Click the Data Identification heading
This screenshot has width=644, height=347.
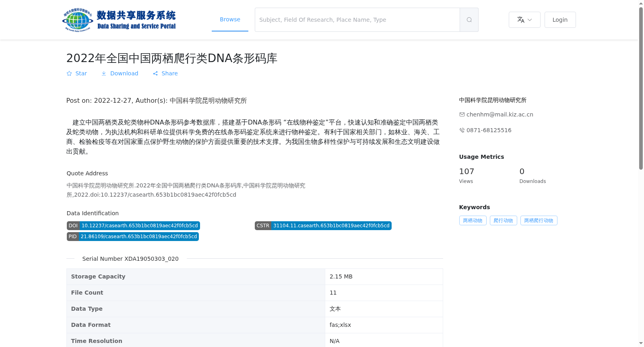(x=93, y=213)
